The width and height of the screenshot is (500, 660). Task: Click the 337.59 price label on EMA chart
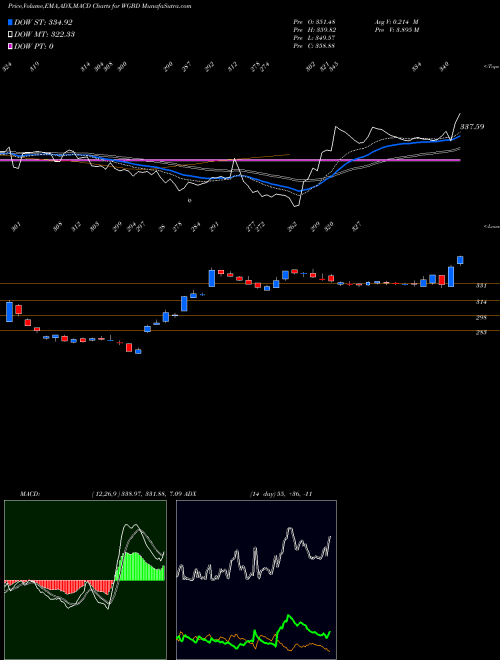point(472,126)
